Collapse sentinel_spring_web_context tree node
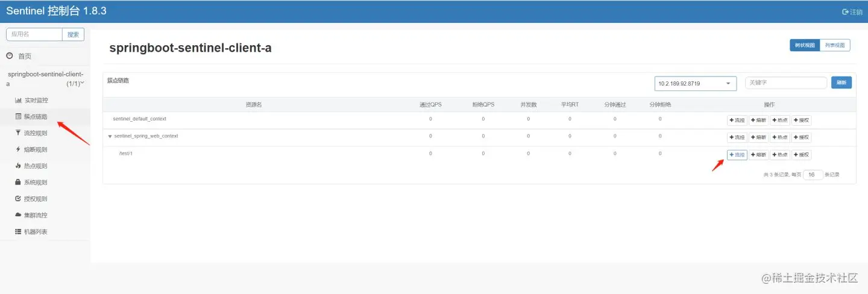This screenshot has width=868, height=294. [110, 137]
